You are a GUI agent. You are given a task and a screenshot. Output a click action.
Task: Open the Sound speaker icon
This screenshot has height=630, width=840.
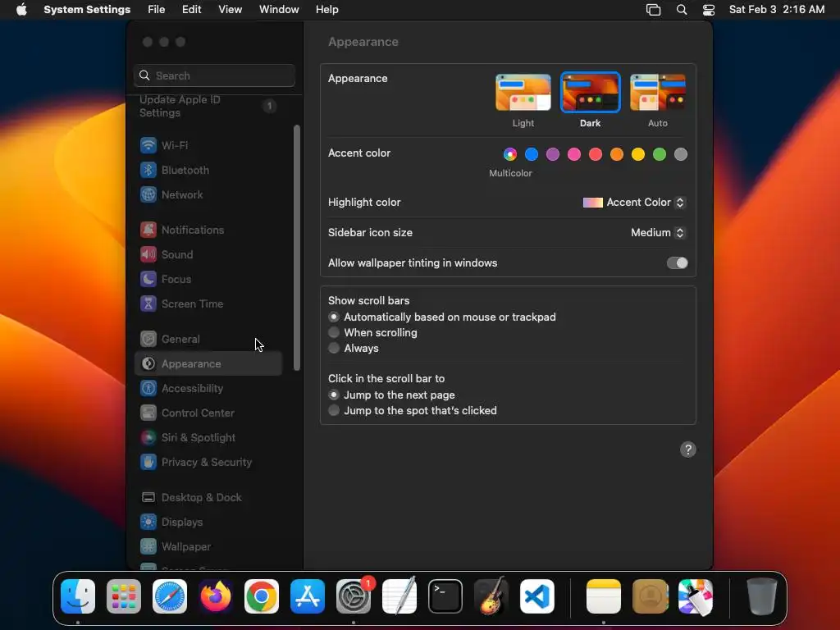148,254
